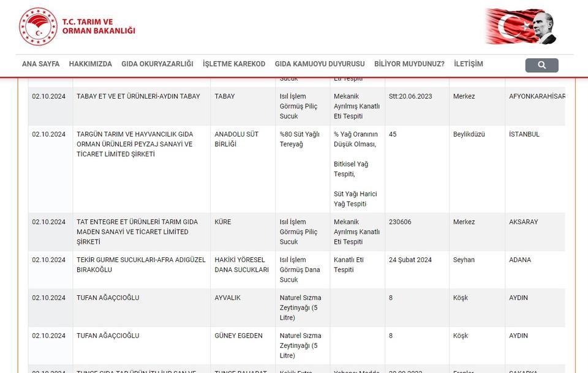Click the AYVALIK brand cell

228,298
